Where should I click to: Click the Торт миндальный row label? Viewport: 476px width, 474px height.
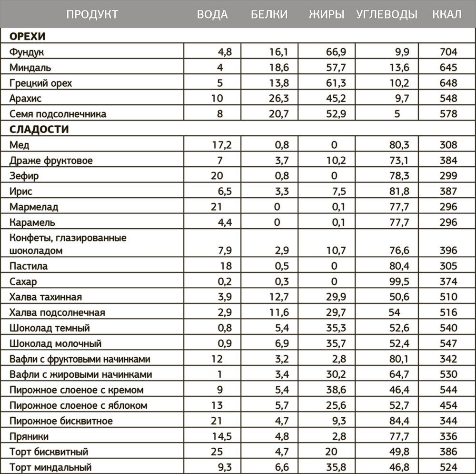click(x=50, y=467)
